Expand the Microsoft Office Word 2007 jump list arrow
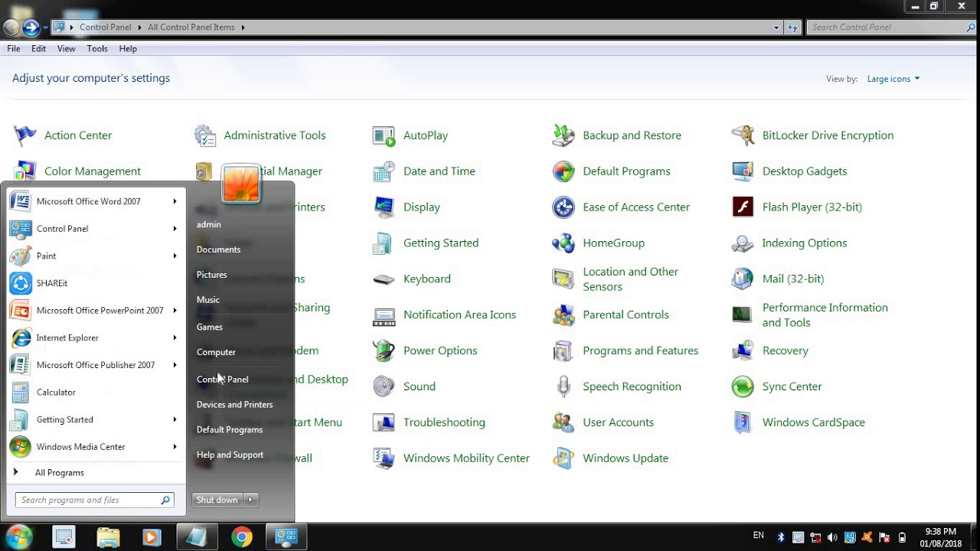Image resolution: width=980 pixels, height=551 pixels. point(175,201)
